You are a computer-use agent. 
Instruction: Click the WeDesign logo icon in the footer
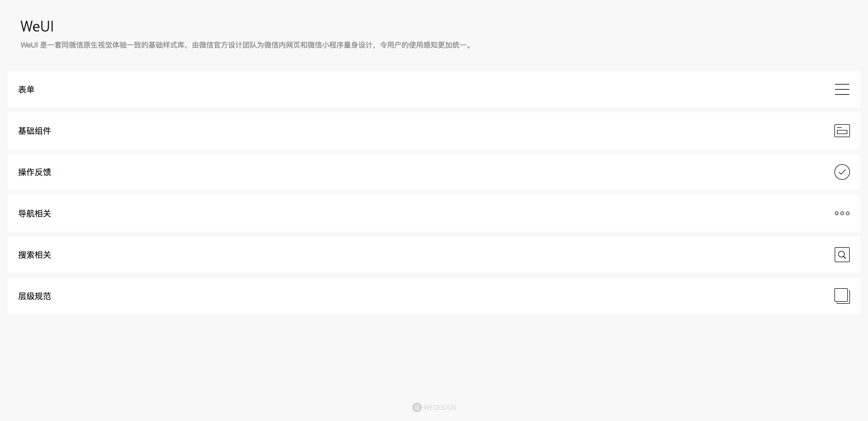click(417, 408)
